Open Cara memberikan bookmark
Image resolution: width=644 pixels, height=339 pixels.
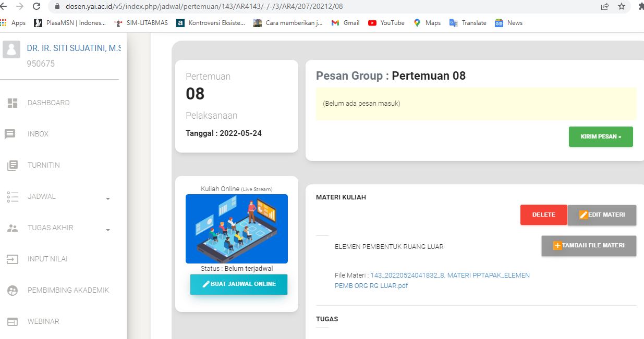pos(288,23)
